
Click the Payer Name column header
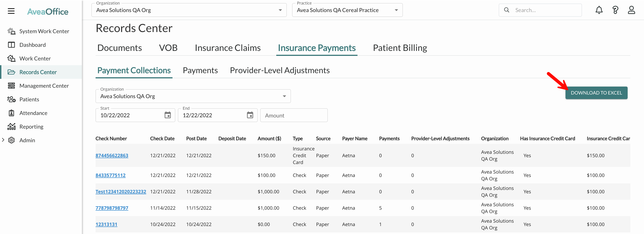tap(354, 138)
